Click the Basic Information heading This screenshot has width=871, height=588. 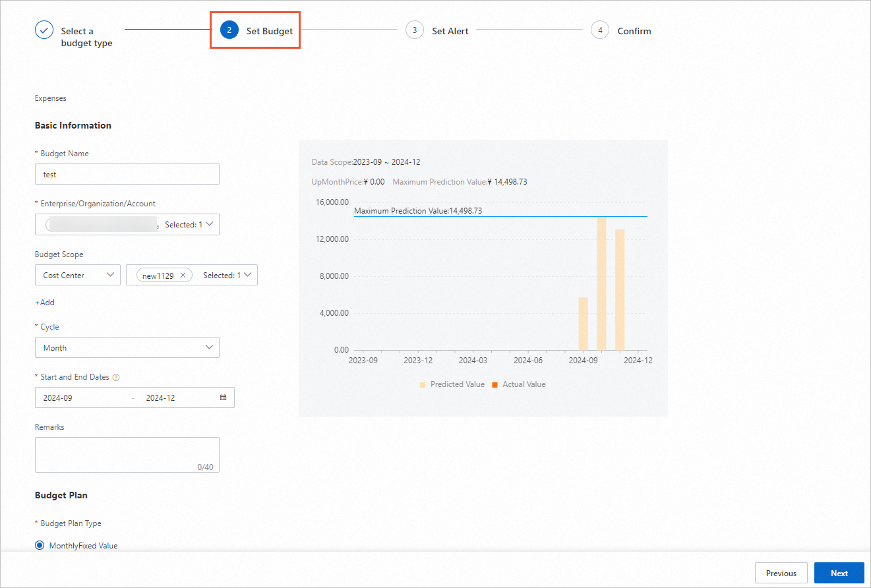click(73, 125)
